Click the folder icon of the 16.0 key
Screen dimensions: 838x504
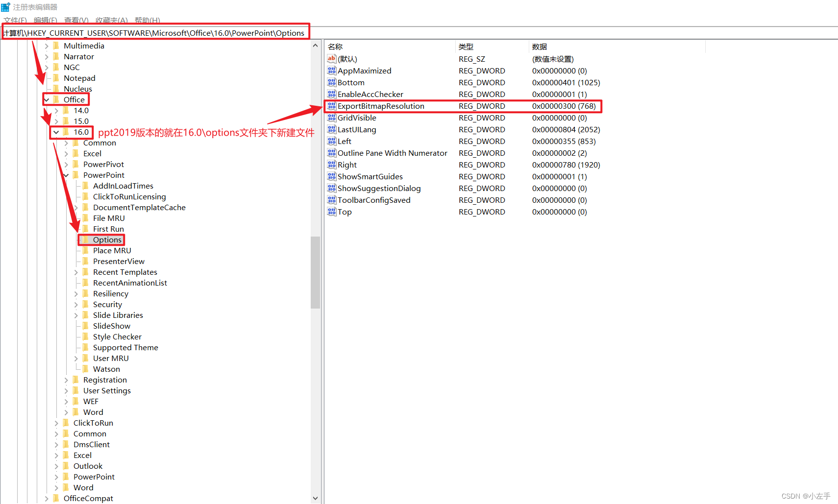pos(66,132)
